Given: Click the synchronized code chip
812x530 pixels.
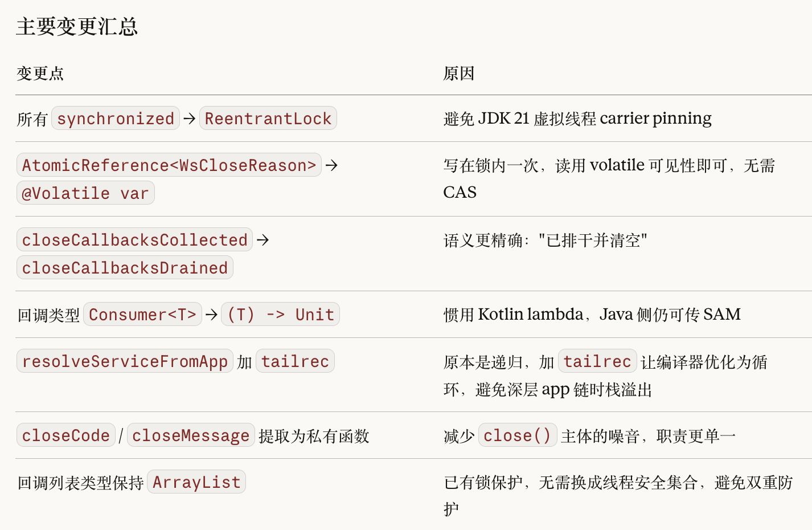Looking at the screenshot, I should tap(116, 119).
